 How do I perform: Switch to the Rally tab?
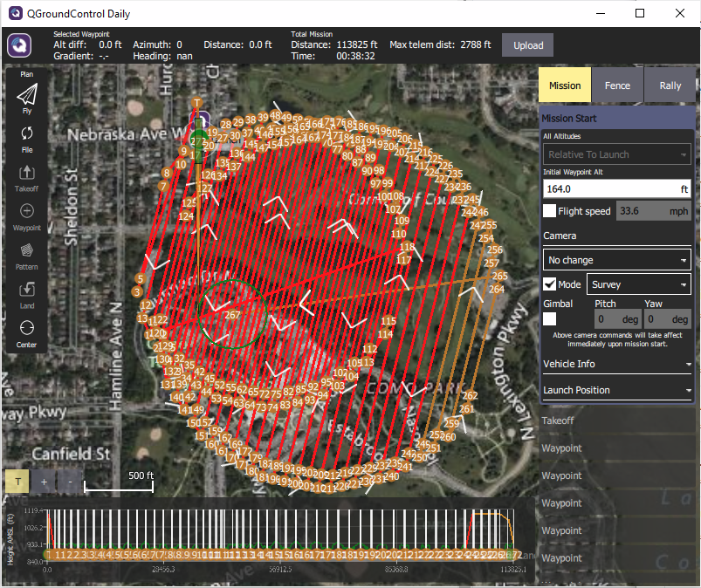(x=670, y=85)
